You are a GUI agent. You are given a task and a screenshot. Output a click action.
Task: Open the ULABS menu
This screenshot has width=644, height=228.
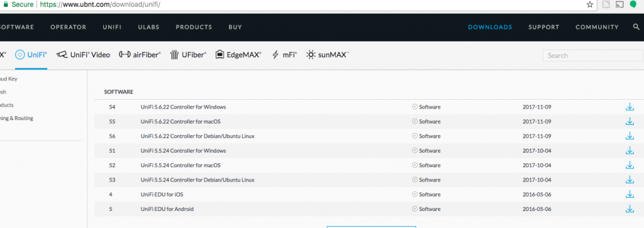click(x=148, y=27)
